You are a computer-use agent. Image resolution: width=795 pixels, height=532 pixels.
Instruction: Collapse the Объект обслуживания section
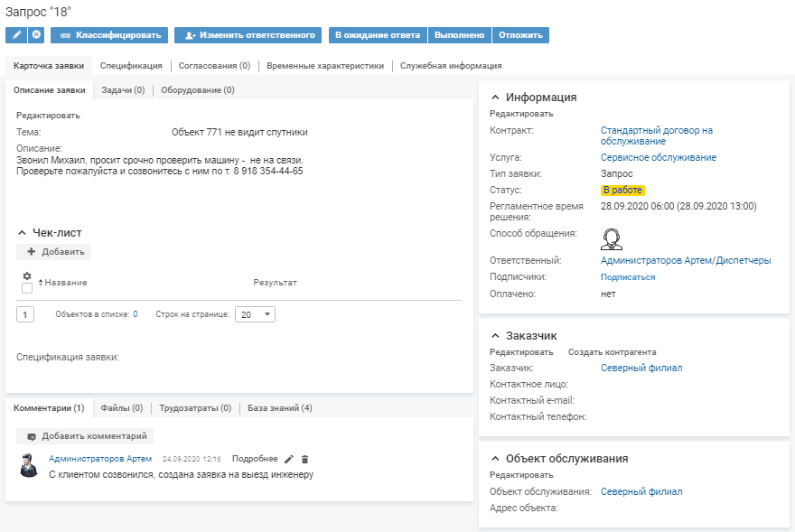coord(495,459)
